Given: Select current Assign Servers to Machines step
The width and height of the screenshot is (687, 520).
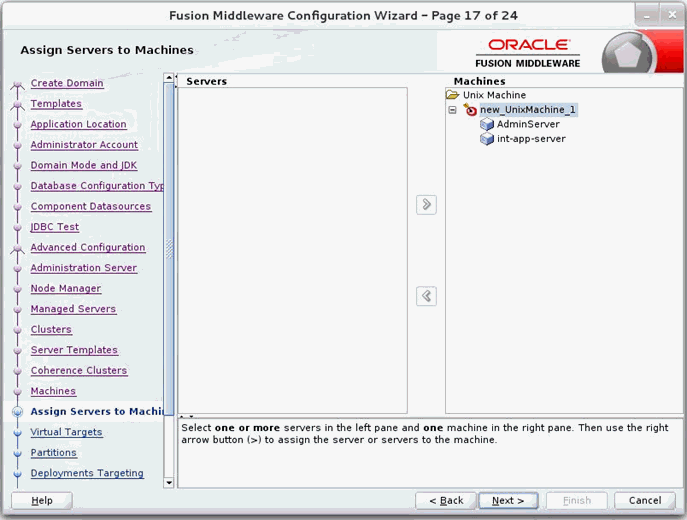Looking at the screenshot, I should pos(96,411).
